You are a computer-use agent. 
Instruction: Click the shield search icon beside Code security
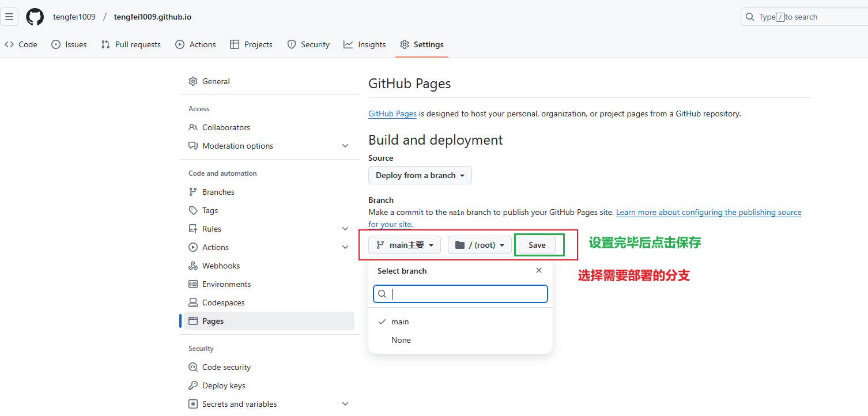coord(193,367)
